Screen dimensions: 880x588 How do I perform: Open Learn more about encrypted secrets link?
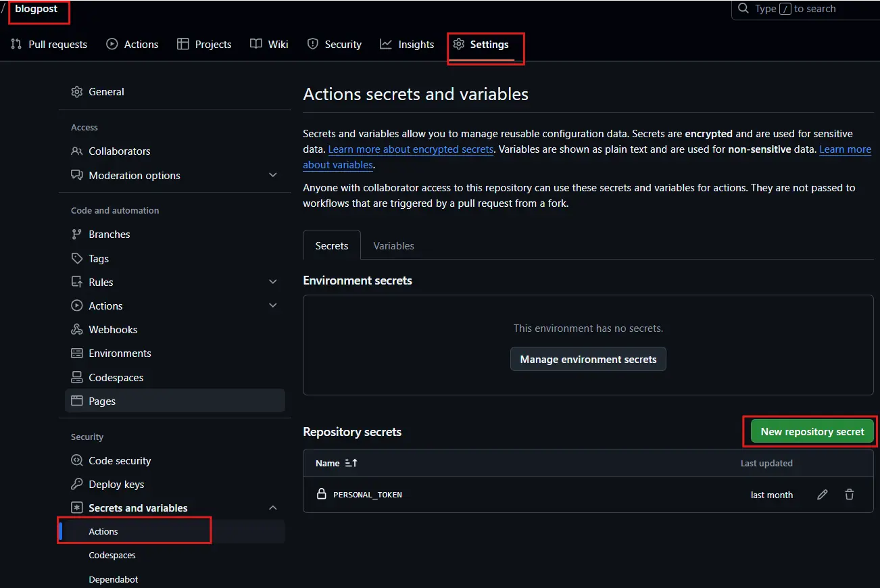(x=411, y=149)
